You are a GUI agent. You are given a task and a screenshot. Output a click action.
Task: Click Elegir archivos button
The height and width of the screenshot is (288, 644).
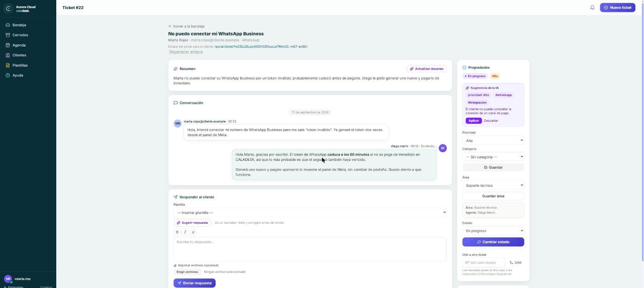point(187,272)
